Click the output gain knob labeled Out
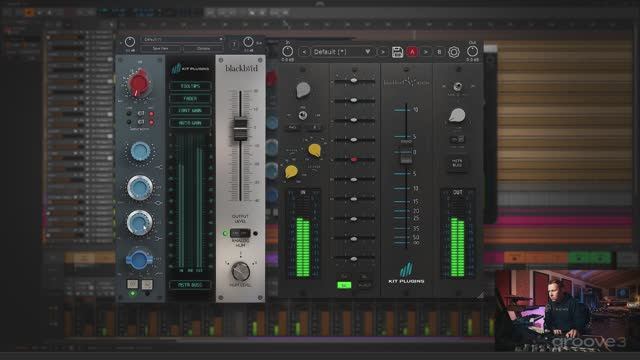This screenshot has height=360, width=640. [472, 51]
